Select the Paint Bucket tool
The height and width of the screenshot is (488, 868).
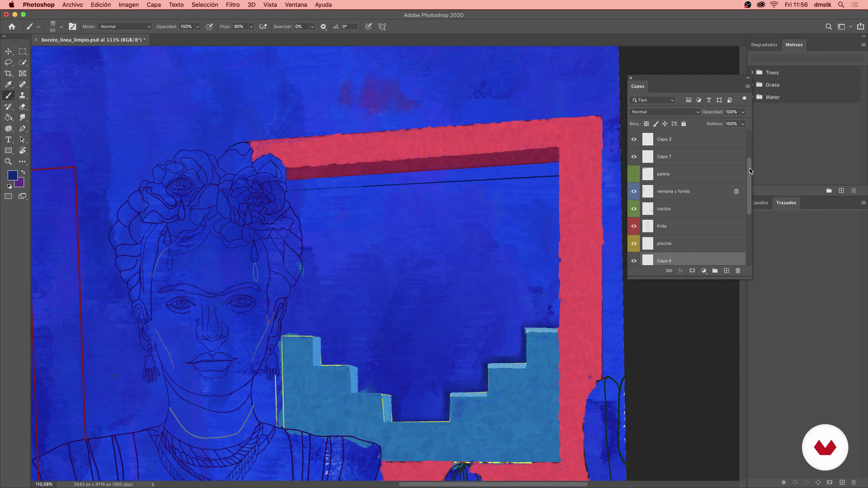tap(8, 117)
